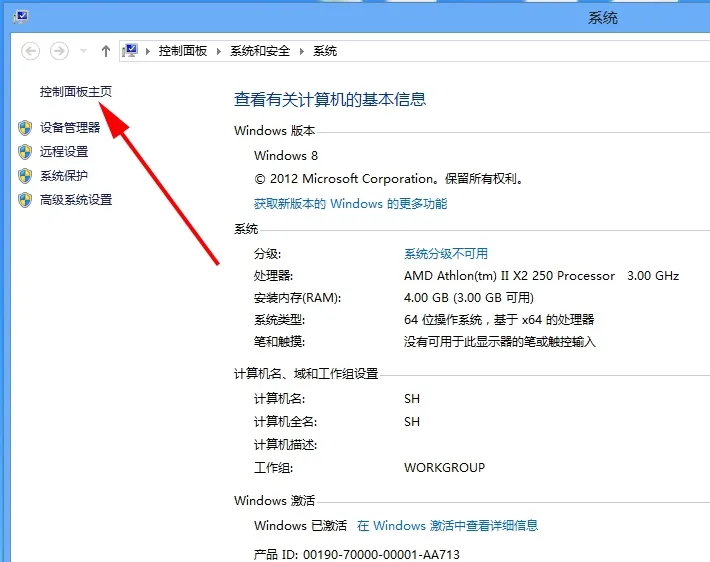Click the shield icon beside 远程设置
The height and width of the screenshot is (562, 710).
click(x=25, y=152)
